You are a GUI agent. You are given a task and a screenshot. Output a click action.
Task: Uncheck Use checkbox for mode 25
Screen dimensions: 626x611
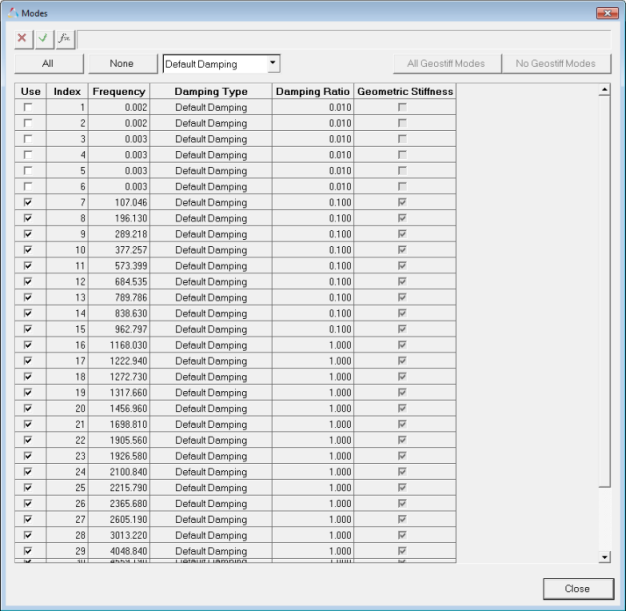coord(28,487)
